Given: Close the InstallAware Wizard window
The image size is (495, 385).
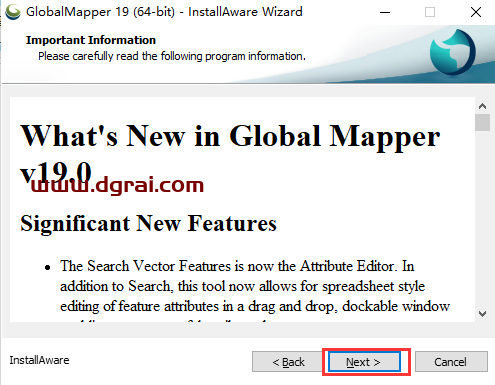Looking at the screenshot, I should (476, 12).
